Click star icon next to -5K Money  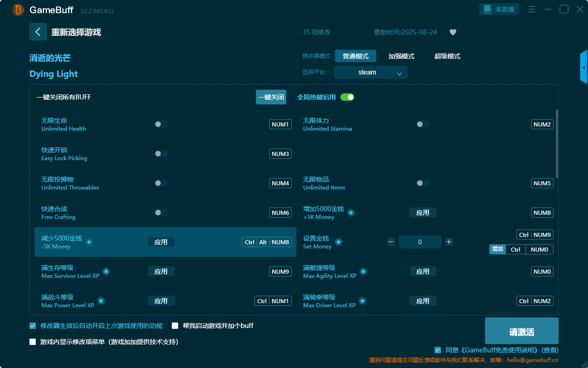[x=89, y=242]
